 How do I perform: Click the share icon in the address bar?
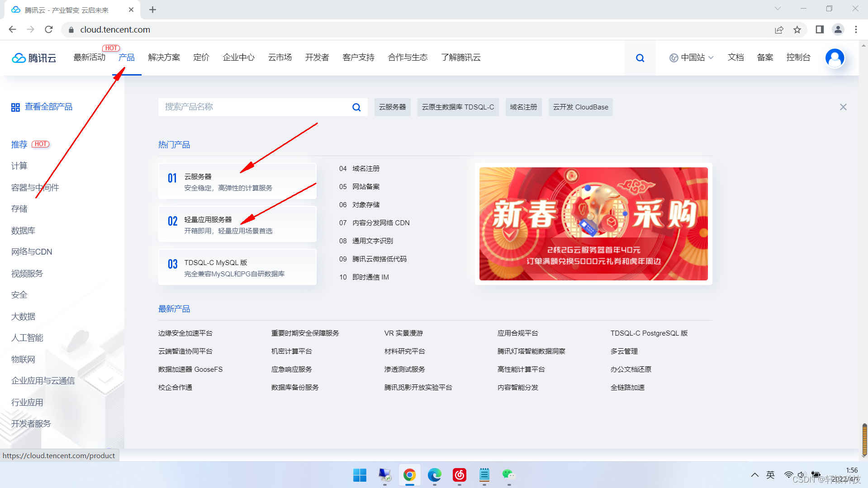[779, 29]
